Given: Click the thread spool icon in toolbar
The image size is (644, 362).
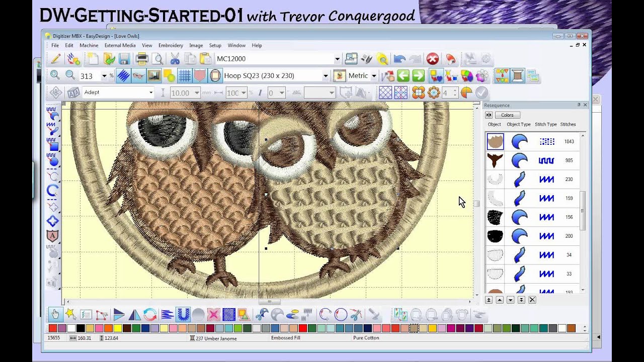Looking at the screenshot, I should 517,76.
